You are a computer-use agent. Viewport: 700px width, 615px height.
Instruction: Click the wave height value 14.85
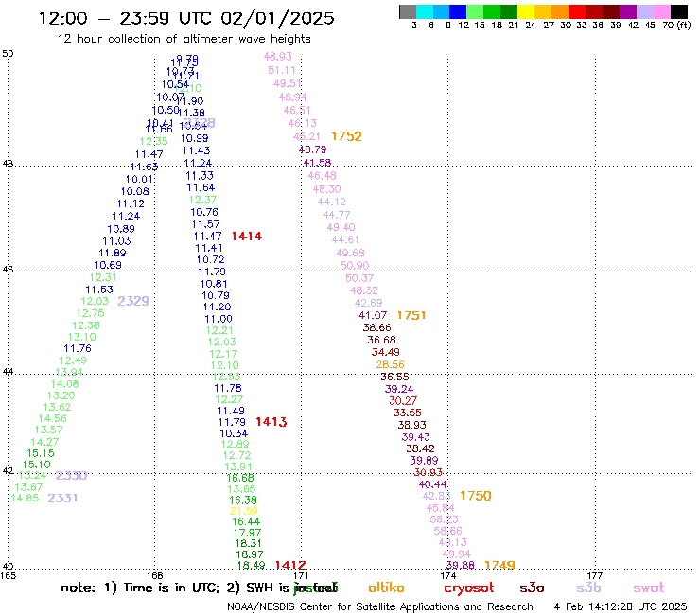[x=25, y=498]
